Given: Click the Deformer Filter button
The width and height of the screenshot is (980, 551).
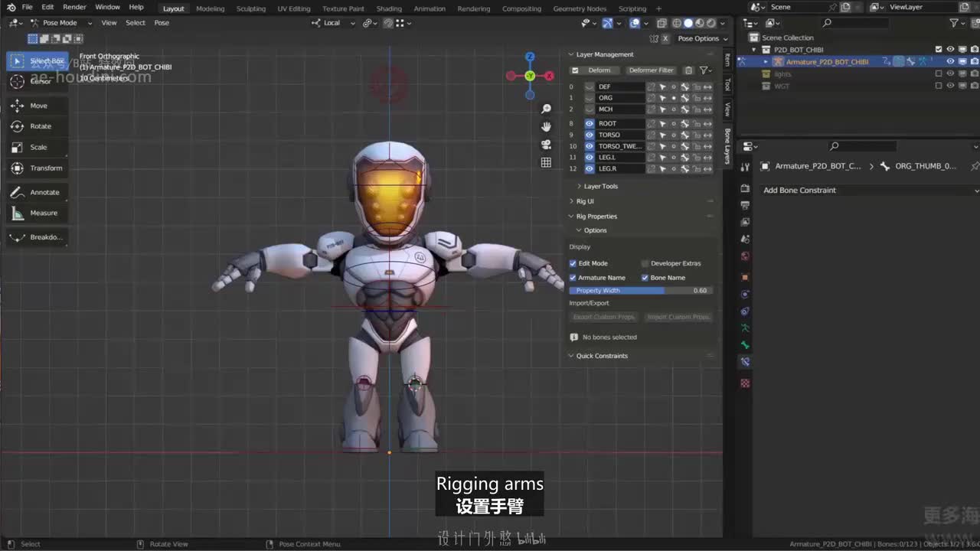Looking at the screenshot, I should point(651,70).
